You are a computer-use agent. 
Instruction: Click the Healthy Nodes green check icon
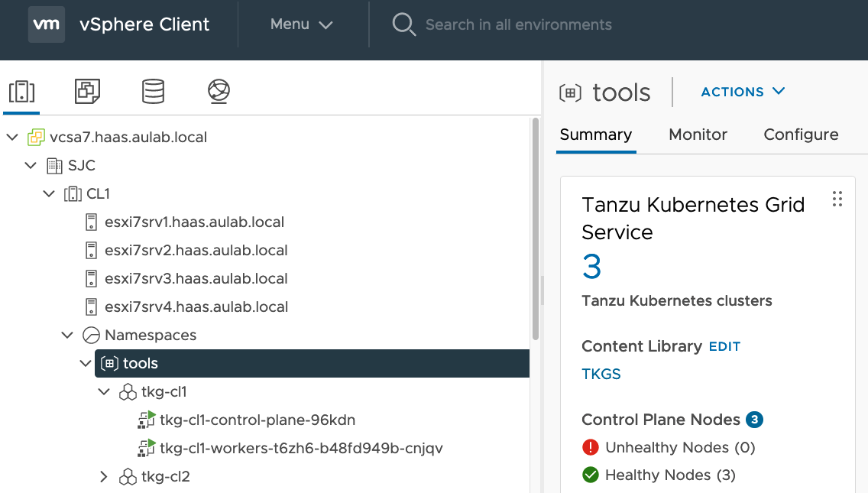pyautogui.click(x=590, y=475)
